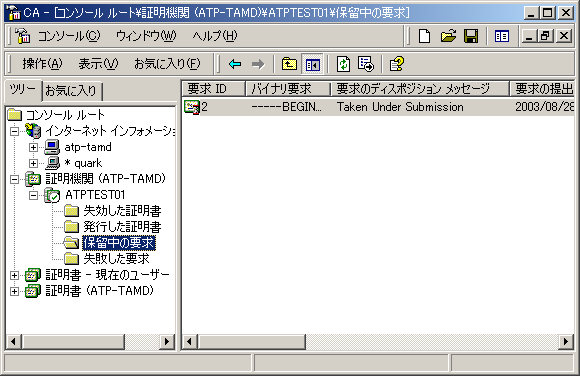Save console with the floppy disk icon
The image size is (580, 376).
point(471,36)
